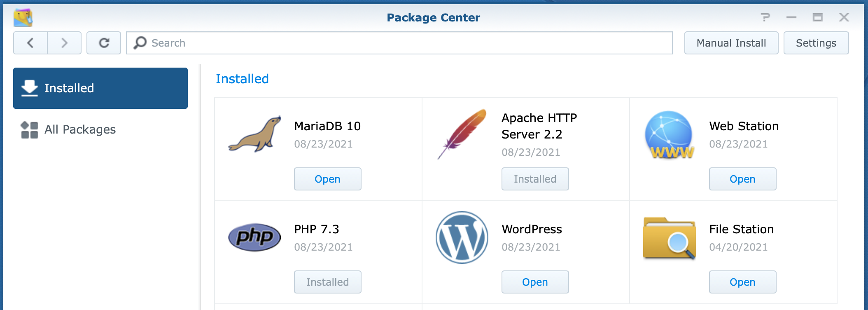
Task: Click Installed button under Apache HTTP Server
Action: tap(535, 179)
